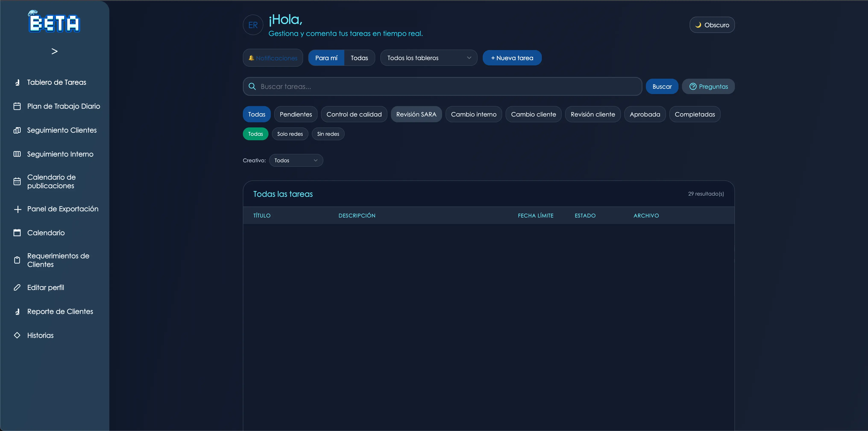Select the Sin redes chip
This screenshot has height=431, width=868.
[x=328, y=134]
